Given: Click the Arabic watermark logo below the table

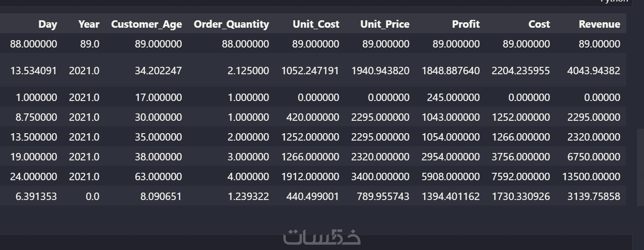Looking at the screenshot, I should click(x=322, y=238).
